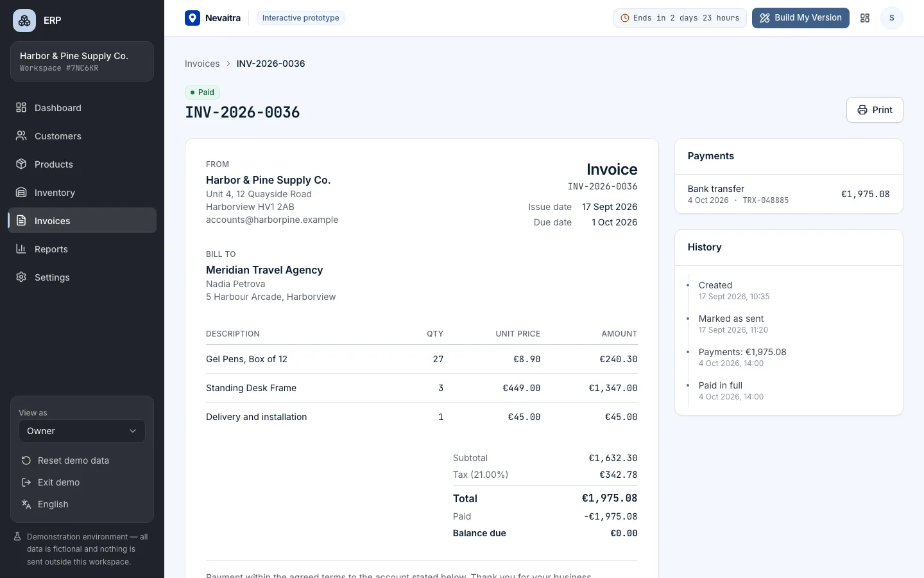Click the Subtotal €1,632.30 value
This screenshot has width=924, height=578.
coord(613,458)
